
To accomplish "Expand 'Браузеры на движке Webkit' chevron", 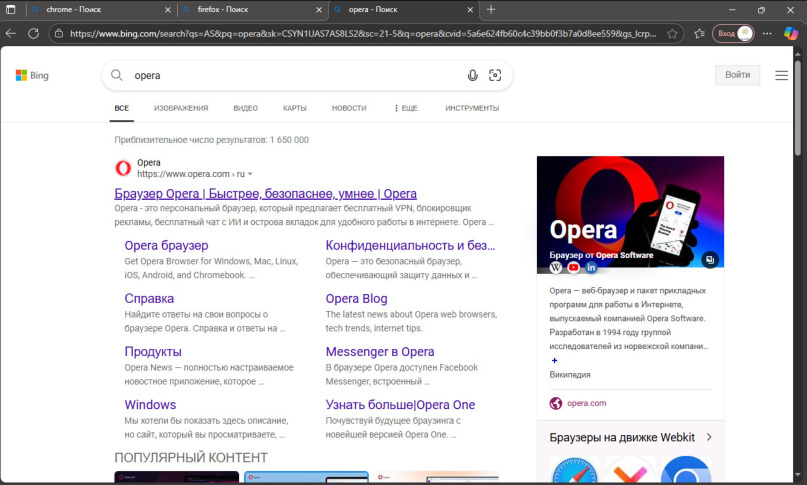I will [709, 437].
